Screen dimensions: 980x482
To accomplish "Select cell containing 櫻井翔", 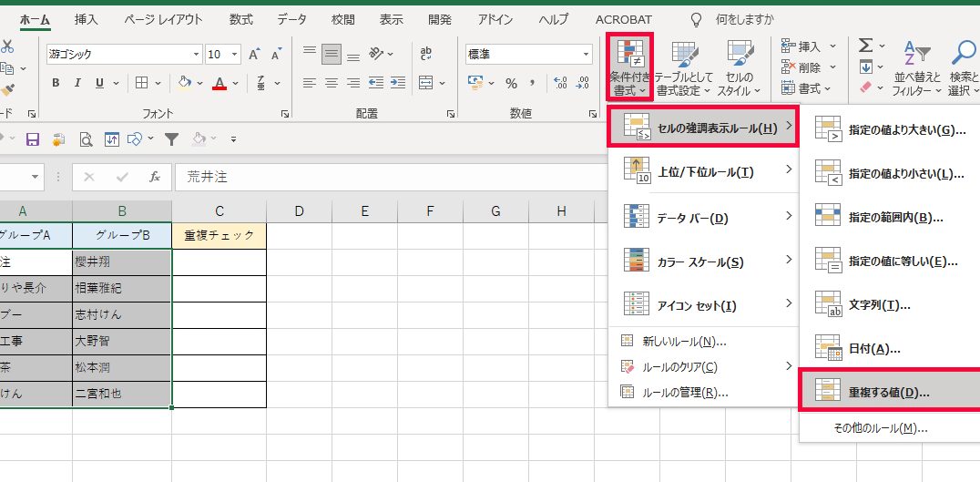I will (122, 262).
